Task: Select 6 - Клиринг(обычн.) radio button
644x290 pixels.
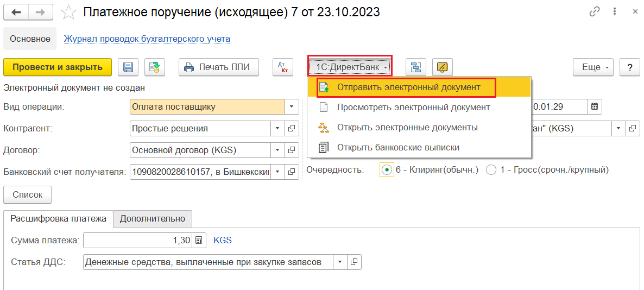Action: (x=387, y=170)
